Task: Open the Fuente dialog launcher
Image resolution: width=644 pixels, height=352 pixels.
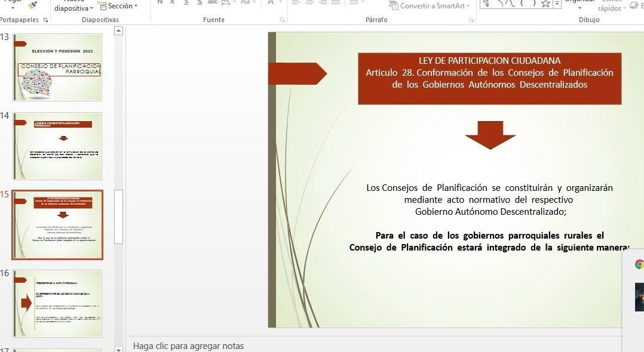Action: click(x=282, y=20)
